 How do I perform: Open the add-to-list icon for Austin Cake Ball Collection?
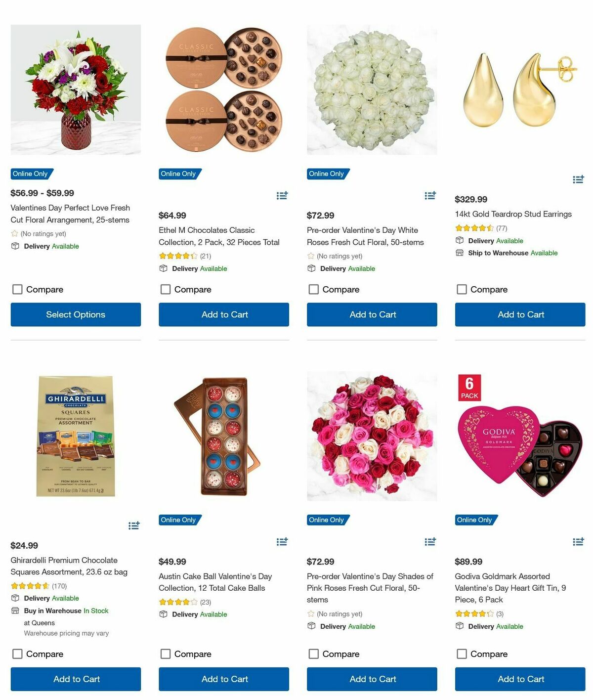282,541
